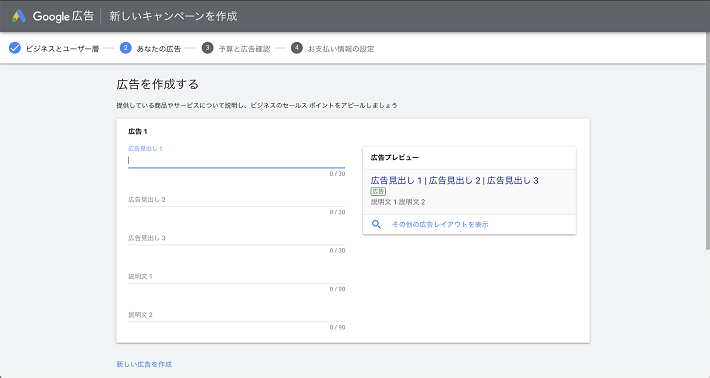The height and width of the screenshot is (378, 710).
Task: Click the magnifier icon in ad preview
Action: 376,224
